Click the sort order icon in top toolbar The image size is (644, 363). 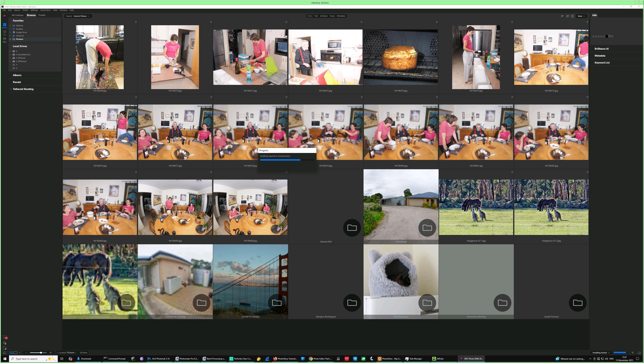tap(562, 16)
